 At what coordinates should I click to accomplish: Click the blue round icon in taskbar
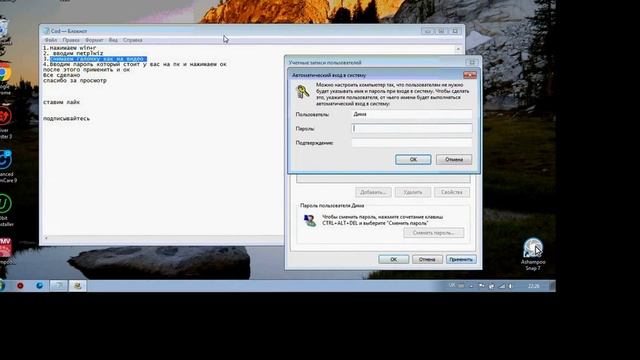40,286
